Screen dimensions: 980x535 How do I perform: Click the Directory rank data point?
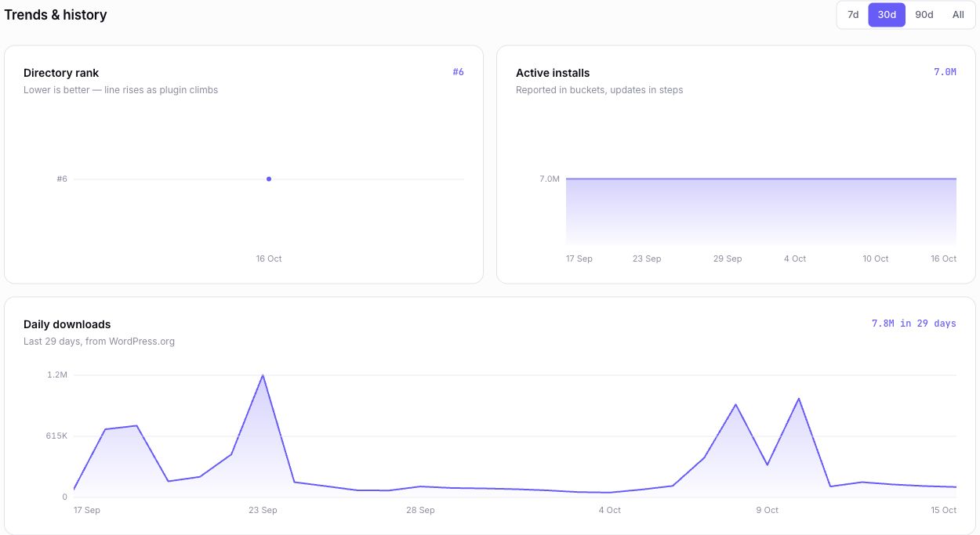click(269, 179)
